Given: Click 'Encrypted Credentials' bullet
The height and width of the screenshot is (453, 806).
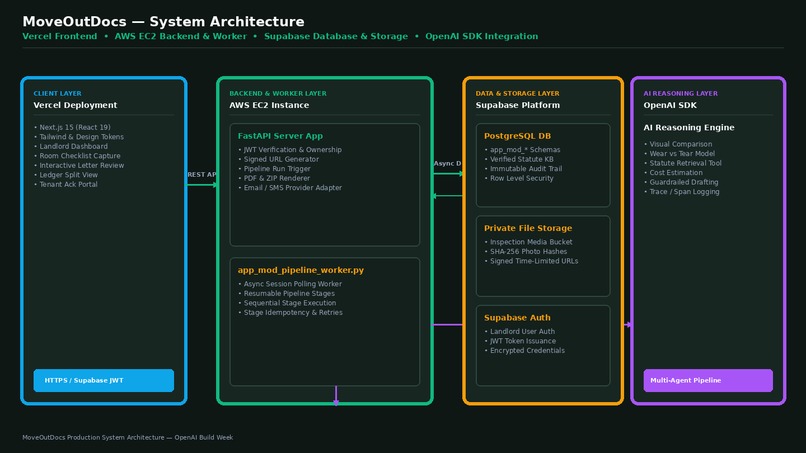Looking at the screenshot, I should pos(525,351).
